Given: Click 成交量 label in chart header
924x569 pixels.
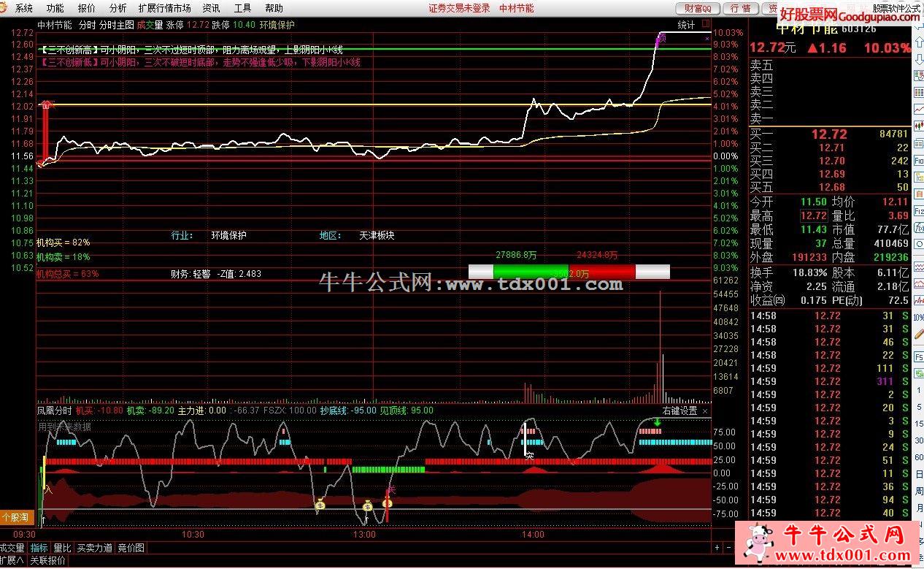Looking at the screenshot, I should pyautogui.click(x=150, y=25).
